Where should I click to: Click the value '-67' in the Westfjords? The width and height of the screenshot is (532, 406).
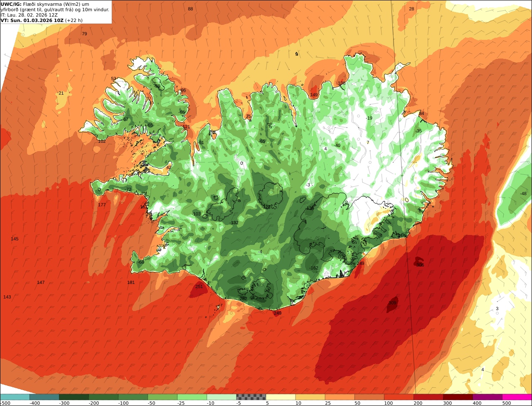pyautogui.click(x=125, y=119)
